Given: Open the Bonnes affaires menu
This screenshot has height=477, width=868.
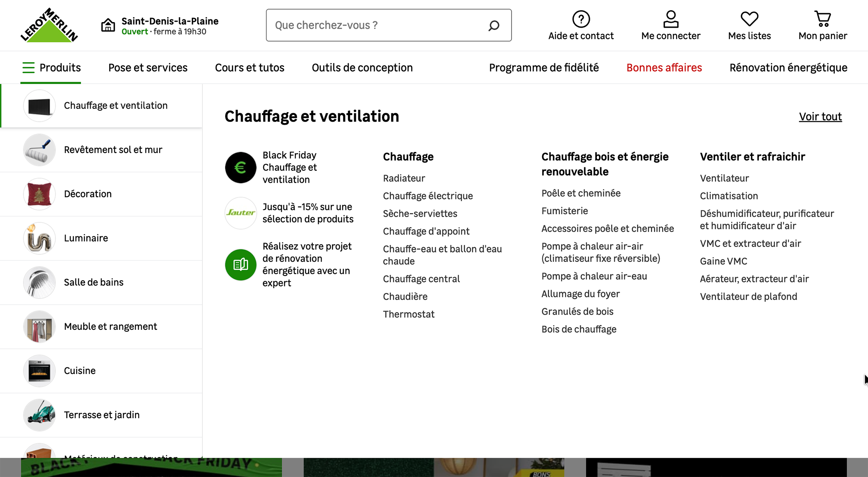Looking at the screenshot, I should tap(664, 67).
